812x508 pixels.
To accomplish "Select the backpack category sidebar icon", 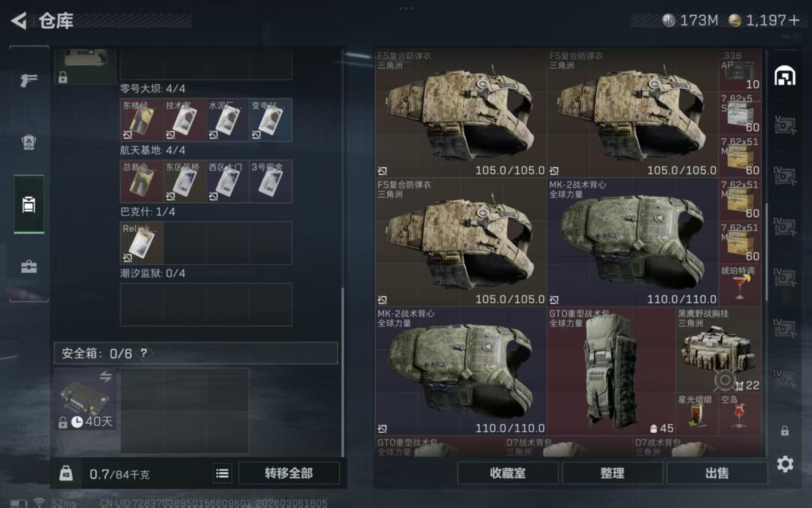I will coord(29,142).
